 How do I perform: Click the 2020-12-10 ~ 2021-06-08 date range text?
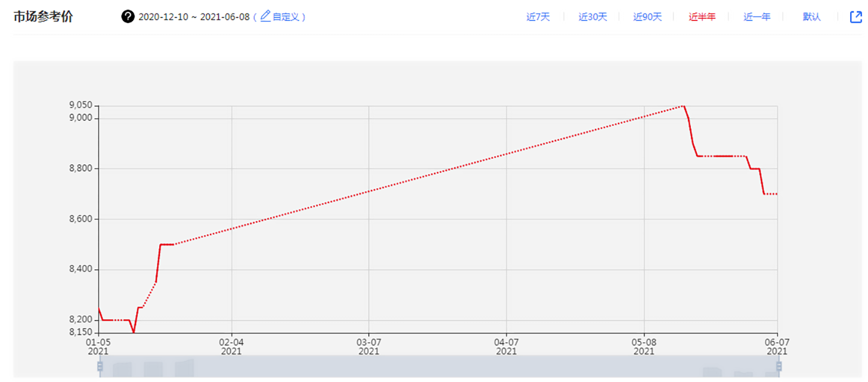(x=194, y=17)
